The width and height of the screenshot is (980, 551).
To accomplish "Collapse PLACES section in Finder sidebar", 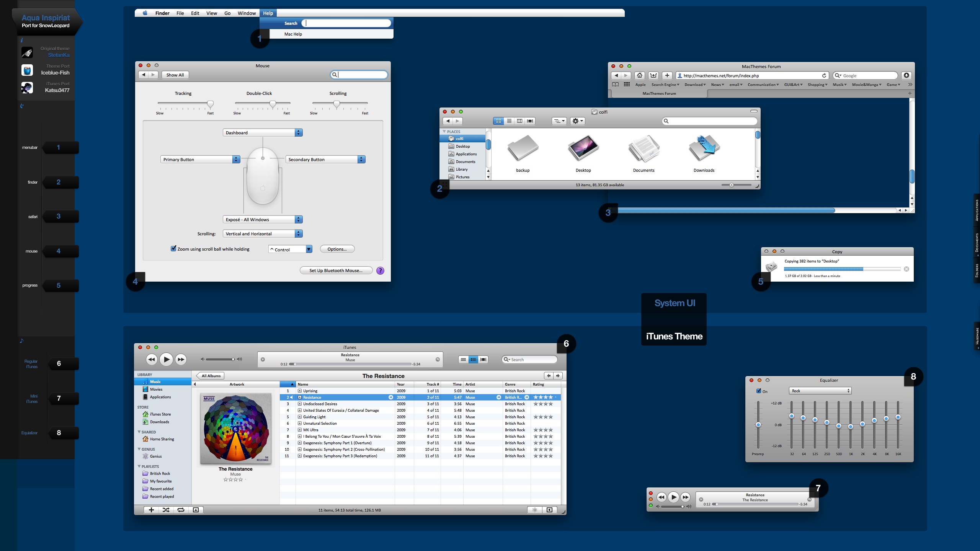I will (444, 131).
